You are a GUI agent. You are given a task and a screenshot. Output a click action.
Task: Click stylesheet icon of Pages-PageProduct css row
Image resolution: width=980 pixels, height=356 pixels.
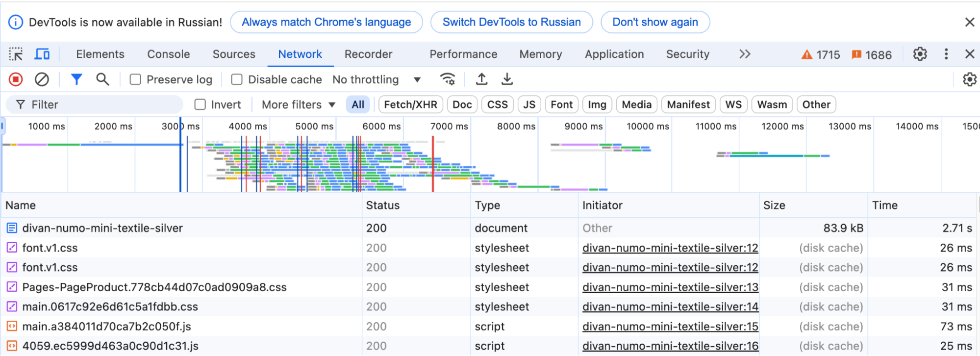point(12,287)
